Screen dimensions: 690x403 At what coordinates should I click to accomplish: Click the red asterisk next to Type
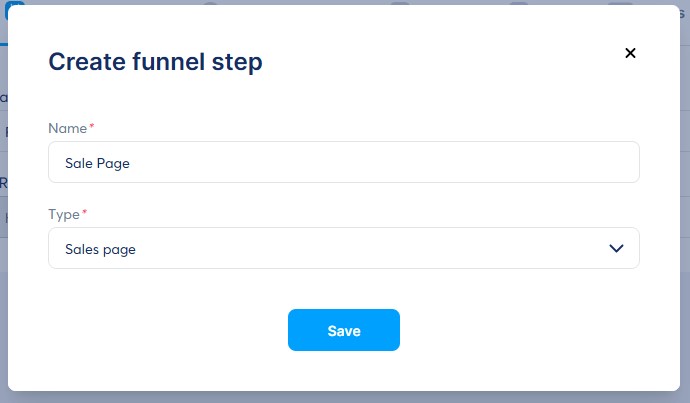tap(84, 213)
